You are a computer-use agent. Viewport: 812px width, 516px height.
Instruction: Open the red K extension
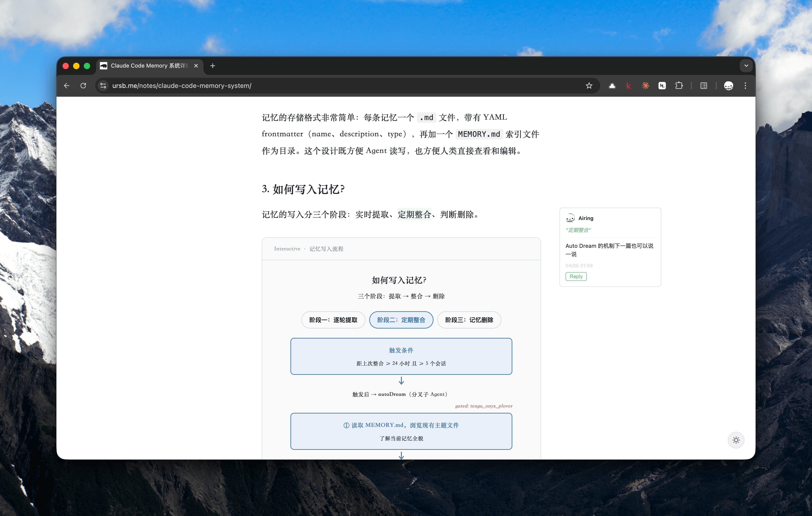coord(628,86)
